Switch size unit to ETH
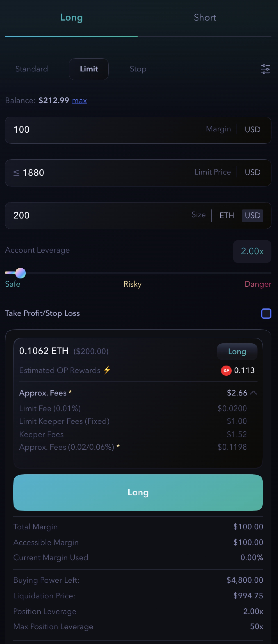This screenshot has height=644, width=278. pos(227,215)
